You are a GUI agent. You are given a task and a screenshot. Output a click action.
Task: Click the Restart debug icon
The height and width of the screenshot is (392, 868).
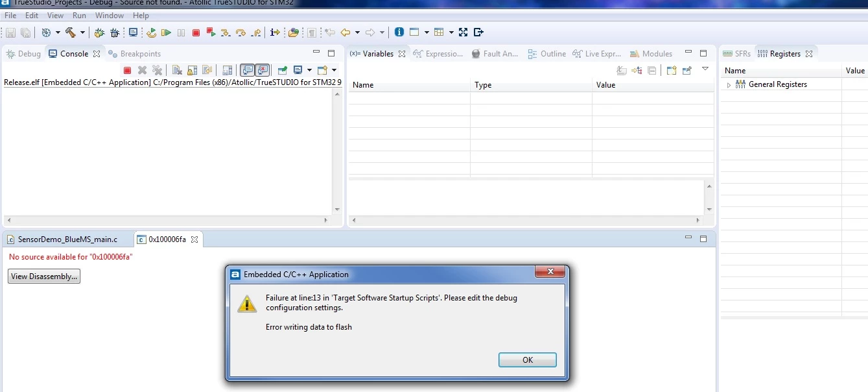pyautogui.click(x=152, y=32)
